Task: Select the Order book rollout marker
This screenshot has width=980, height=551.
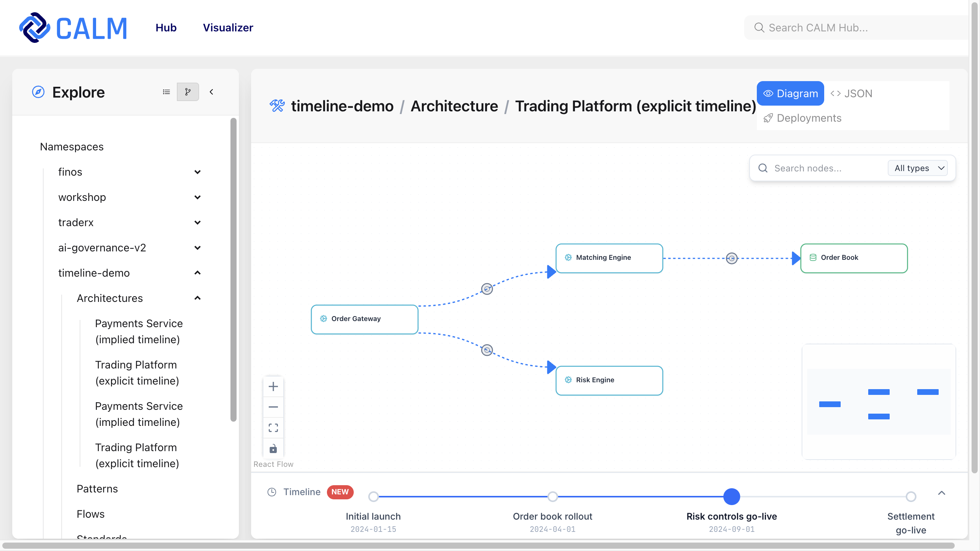Action: tap(553, 497)
